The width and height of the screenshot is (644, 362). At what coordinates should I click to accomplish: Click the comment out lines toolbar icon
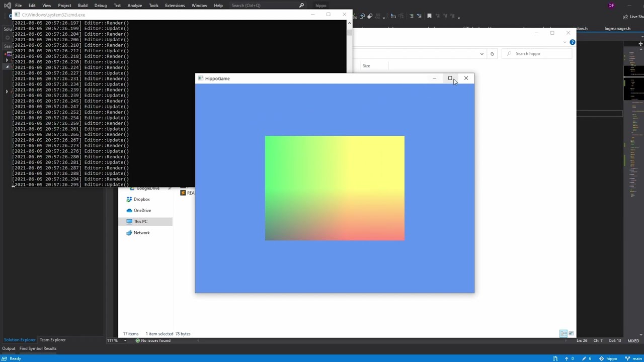[411, 16]
